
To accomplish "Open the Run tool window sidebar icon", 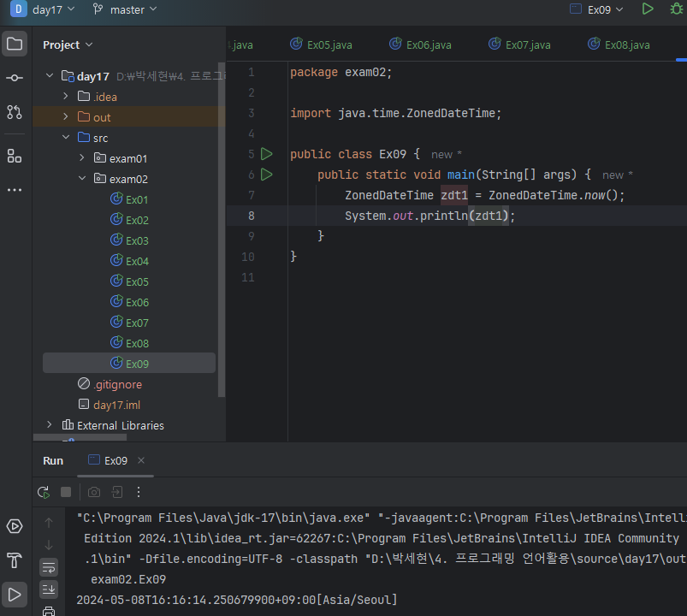I will tap(15, 595).
